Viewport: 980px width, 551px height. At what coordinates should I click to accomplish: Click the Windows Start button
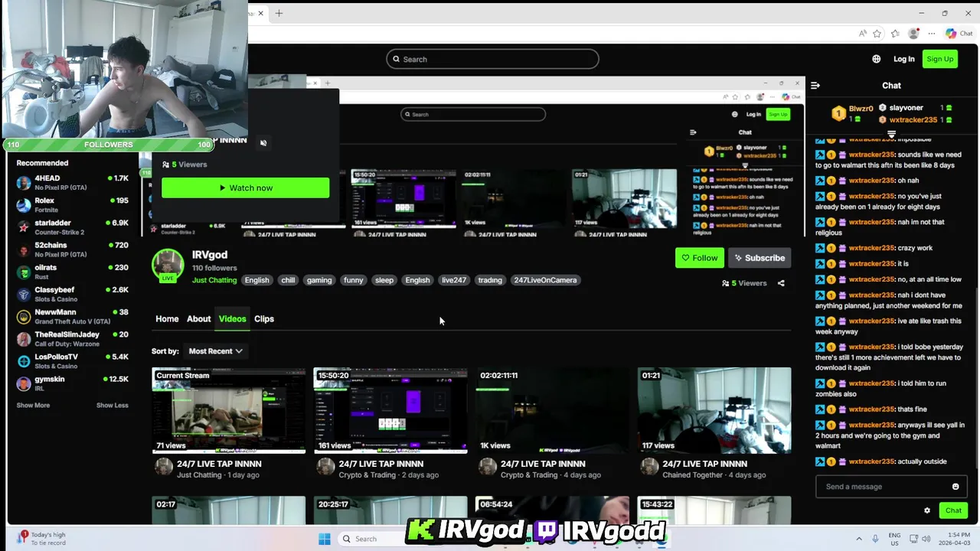point(325,539)
